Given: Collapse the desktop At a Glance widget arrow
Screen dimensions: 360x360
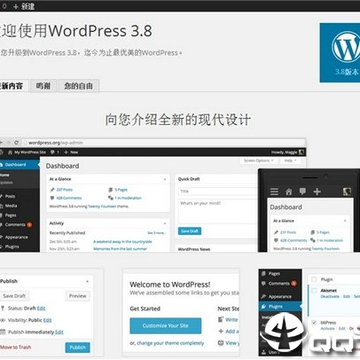Looking at the screenshot, I should coord(165,179).
